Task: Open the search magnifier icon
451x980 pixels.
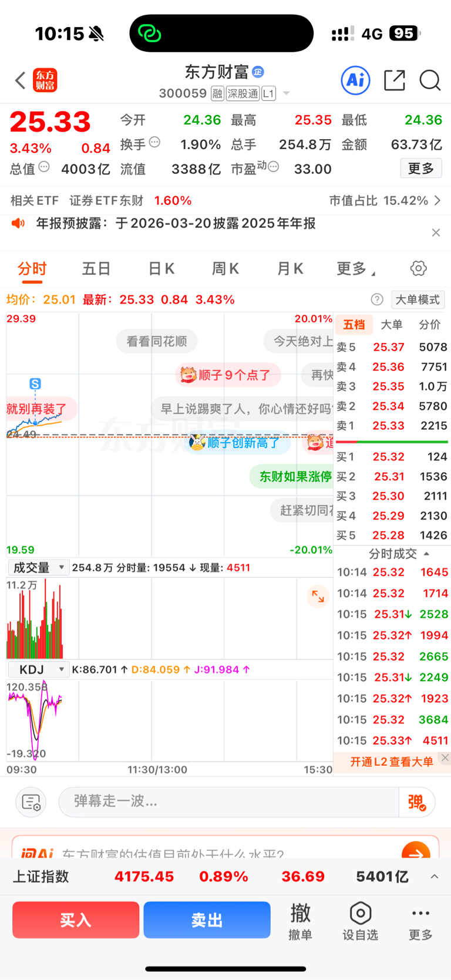Action: click(x=430, y=80)
